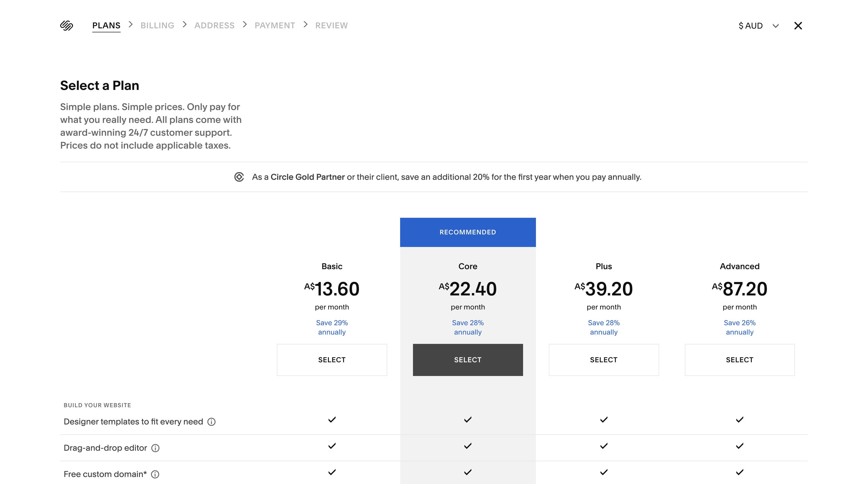Go to the Billing step
This screenshot has height=484, width=868.
tap(157, 26)
